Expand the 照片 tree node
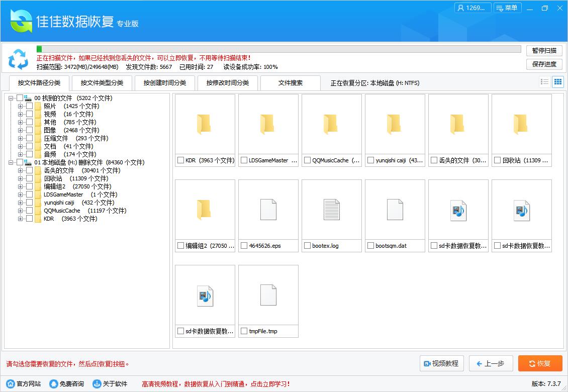 pyautogui.click(x=20, y=106)
